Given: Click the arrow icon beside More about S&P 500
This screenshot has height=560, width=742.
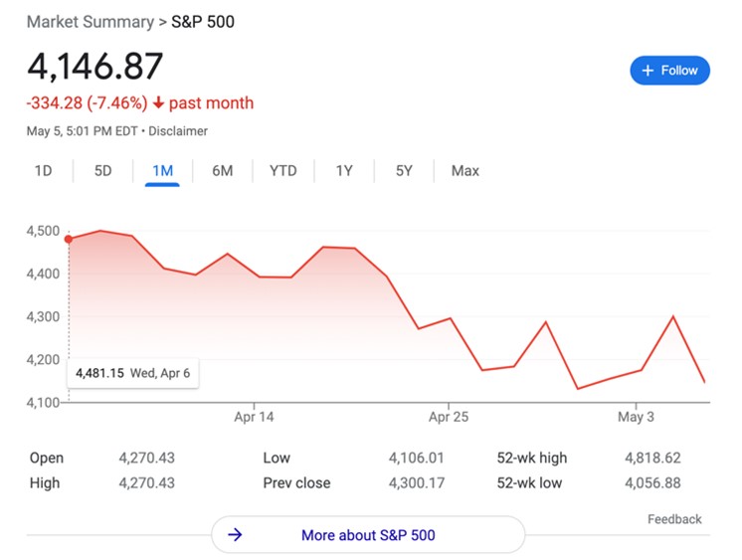Looking at the screenshot, I should (x=235, y=535).
